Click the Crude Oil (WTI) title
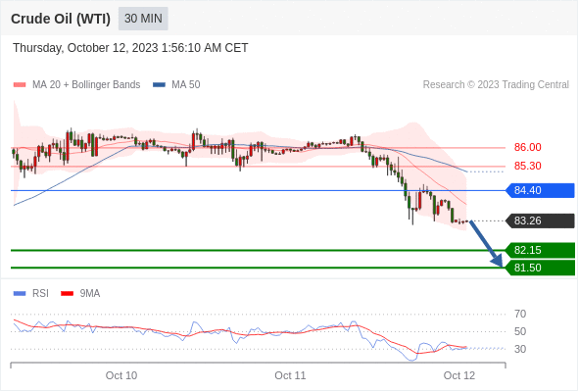578x392 pixels. tap(61, 19)
